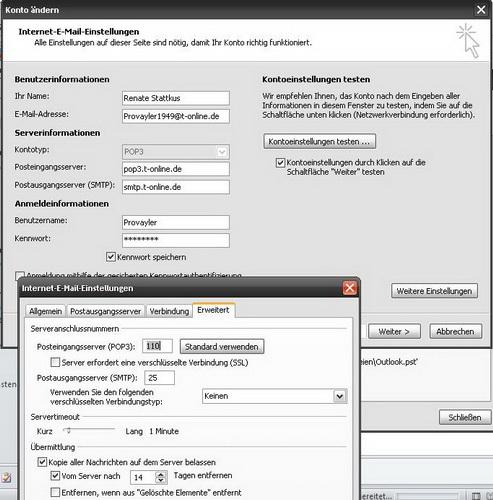
Task: Click the days field showing 14
Action: [x=143, y=478]
